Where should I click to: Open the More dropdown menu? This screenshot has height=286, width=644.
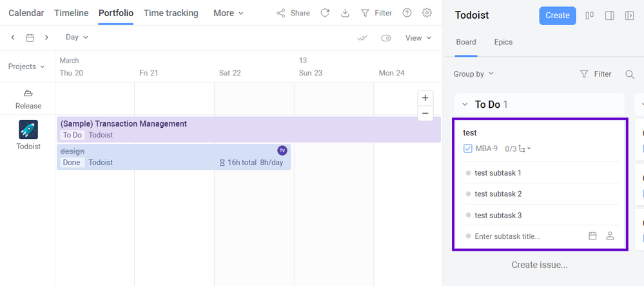click(228, 13)
